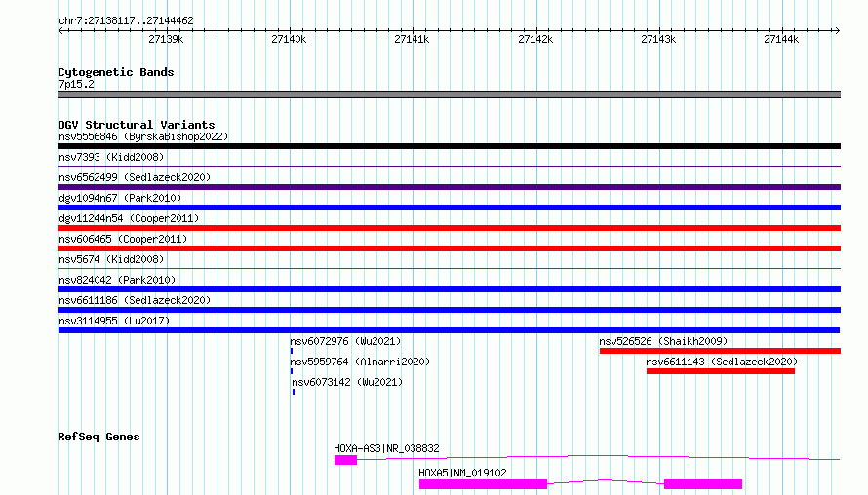Open the nsv6072976 (Wu2021) variant label
Image resolution: width=868 pixels, height=495 pixels.
(345, 341)
